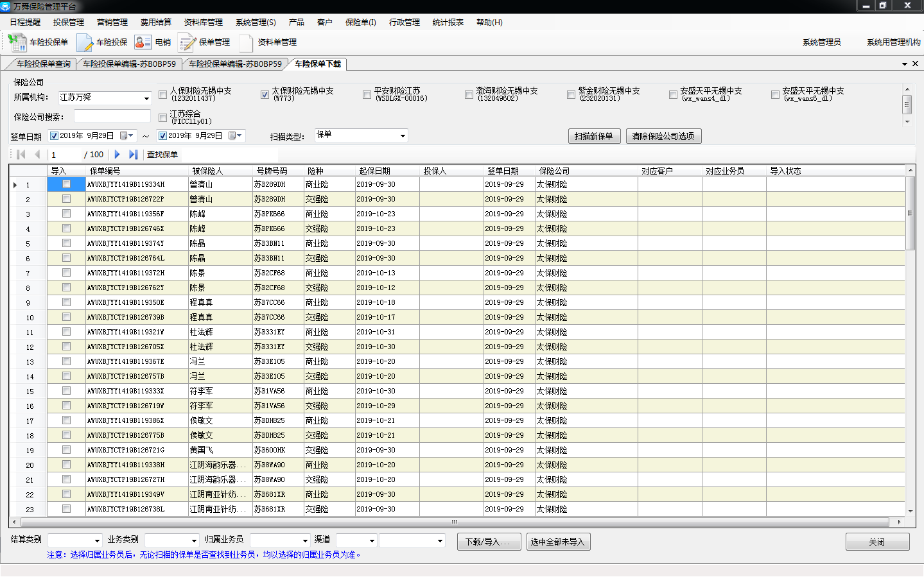Open 车险投保单 shopping cart toolbar icon
The width and height of the screenshot is (924, 577).
click(x=17, y=42)
